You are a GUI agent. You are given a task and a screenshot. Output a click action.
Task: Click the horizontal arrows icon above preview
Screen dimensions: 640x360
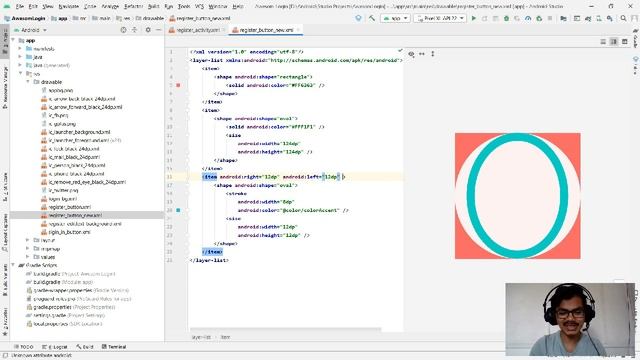pos(422,54)
